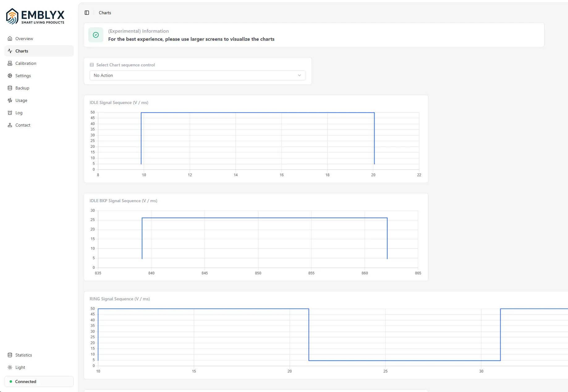Screen dimensions: 568x392
Task: Click the EMBLYX logo
Action: 35,16
